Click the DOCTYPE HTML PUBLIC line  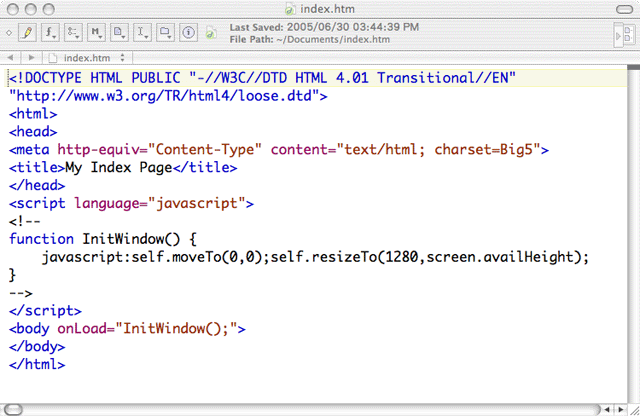pos(262,78)
